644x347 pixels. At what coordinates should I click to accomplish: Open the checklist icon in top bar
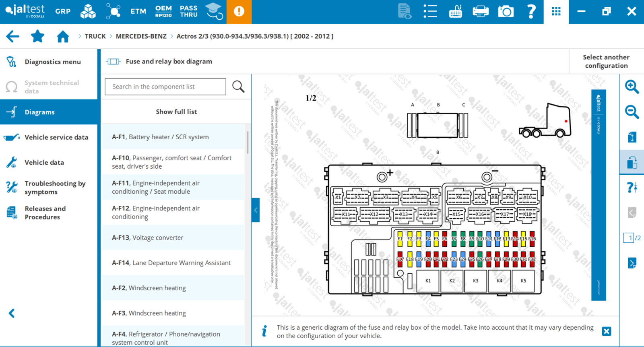point(430,11)
